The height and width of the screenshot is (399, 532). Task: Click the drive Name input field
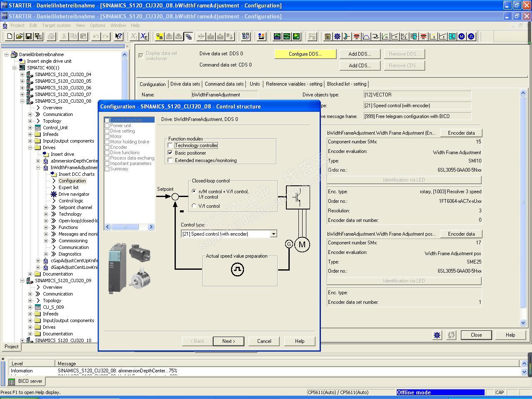(x=225, y=95)
